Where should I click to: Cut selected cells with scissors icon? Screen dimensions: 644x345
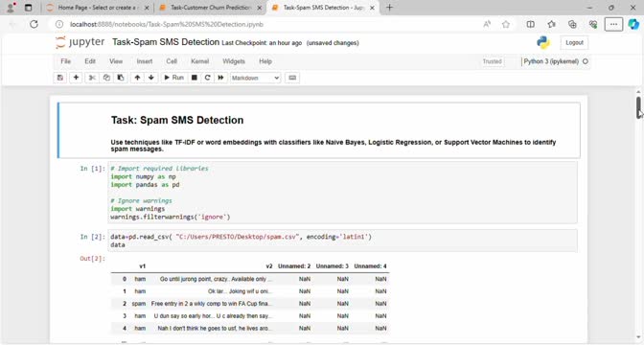[92, 78]
